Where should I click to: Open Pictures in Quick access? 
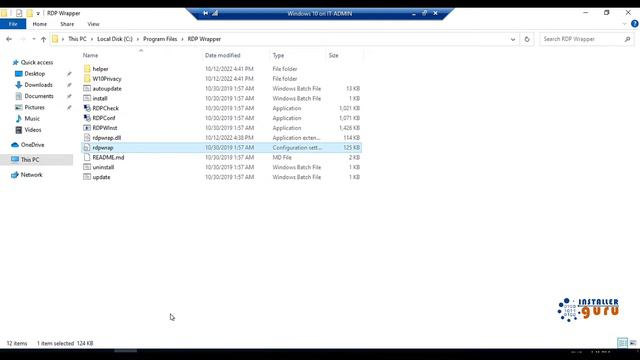pyautogui.click(x=34, y=107)
